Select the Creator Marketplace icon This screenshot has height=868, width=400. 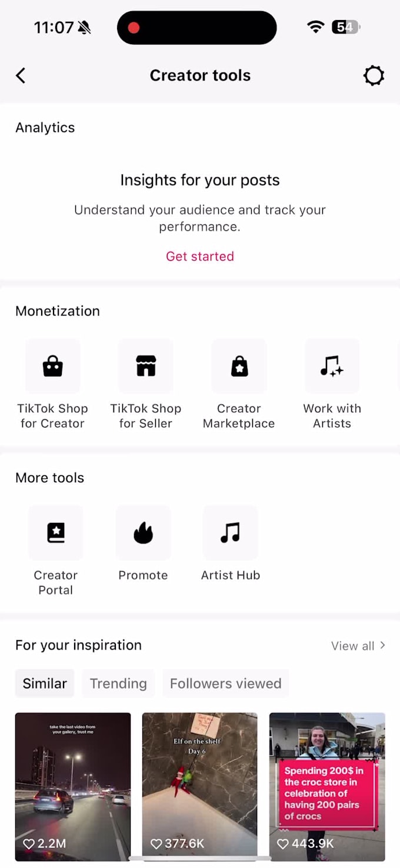click(x=239, y=366)
